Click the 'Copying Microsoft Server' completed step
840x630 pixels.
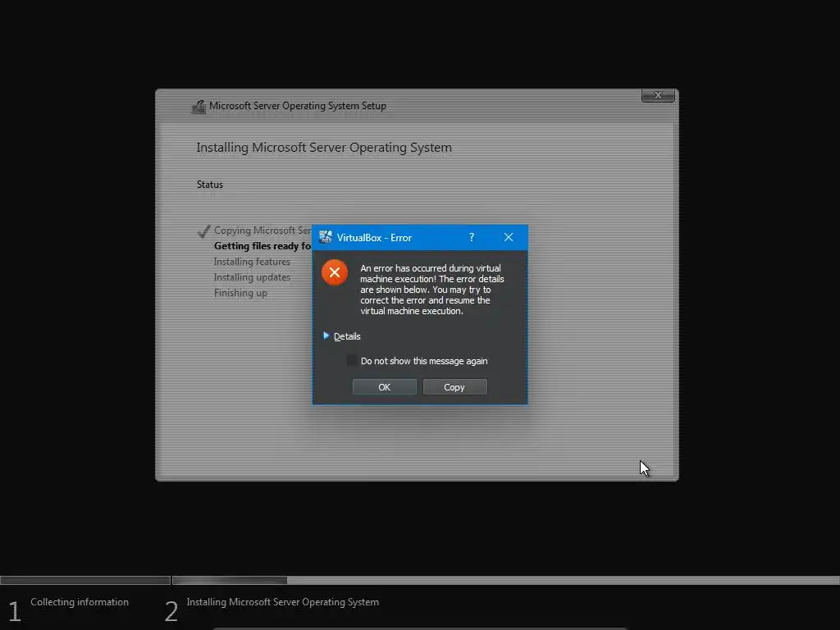click(x=262, y=231)
